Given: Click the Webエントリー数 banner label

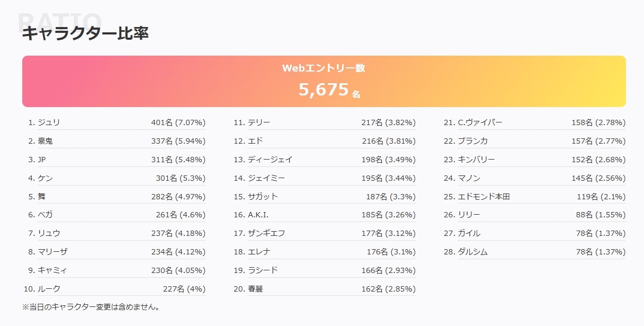Looking at the screenshot, I should 323,68.
